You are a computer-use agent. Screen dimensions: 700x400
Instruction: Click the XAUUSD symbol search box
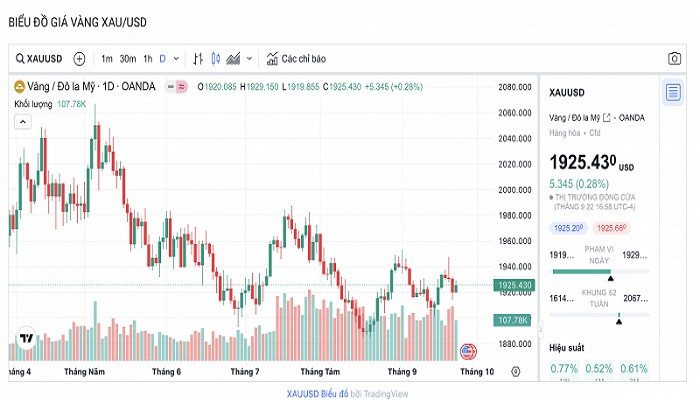pos(39,58)
